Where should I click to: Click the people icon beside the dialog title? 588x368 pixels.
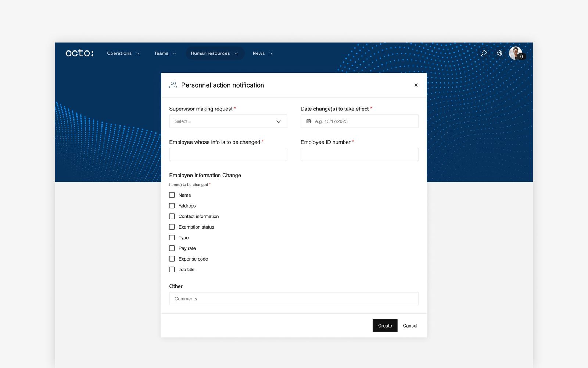[x=173, y=85]
